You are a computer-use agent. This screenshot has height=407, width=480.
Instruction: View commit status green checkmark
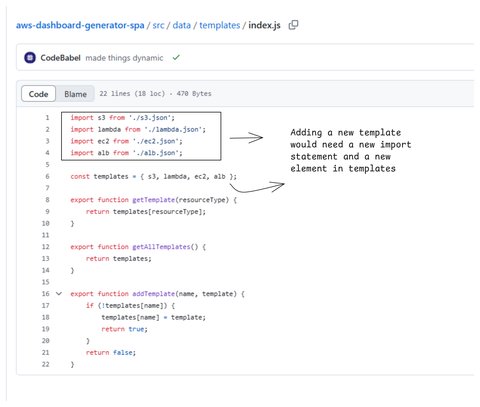176,58
